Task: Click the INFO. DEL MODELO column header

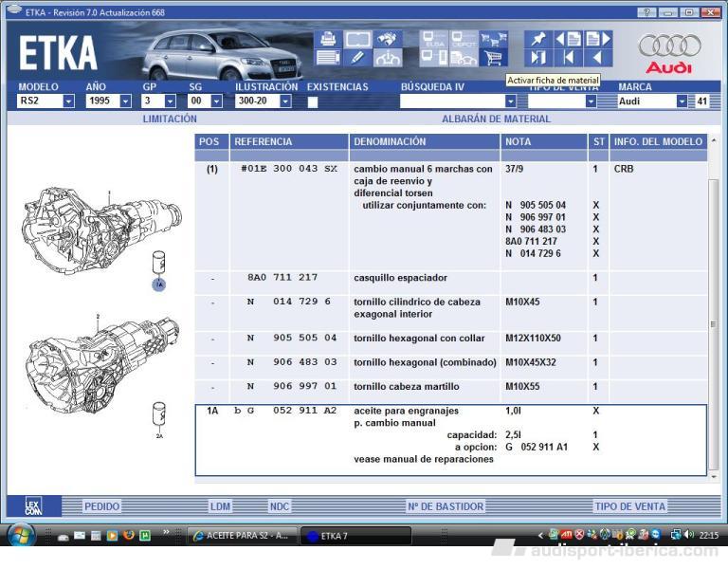Action: pos(658,141)
